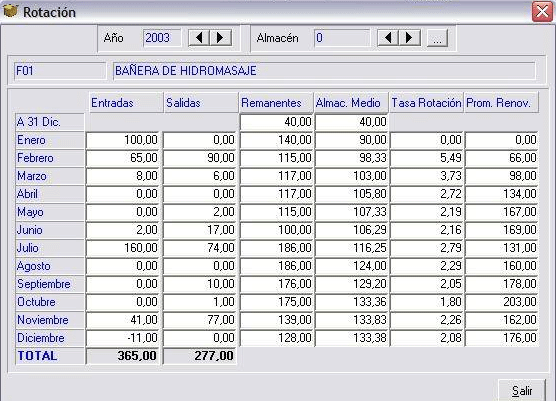Click the Salir button
This screenshot has width=556, height=401.
[522, 390]
